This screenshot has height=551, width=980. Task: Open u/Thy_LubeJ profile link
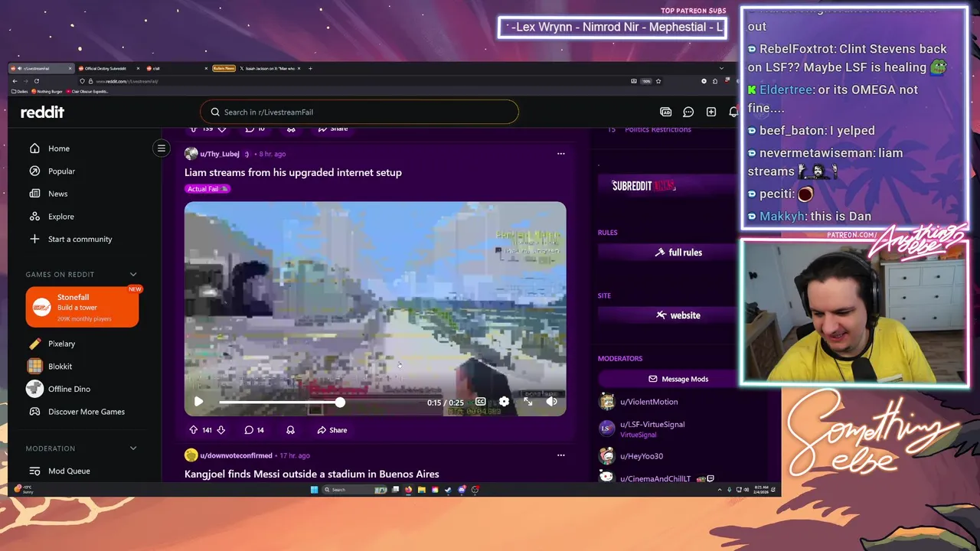point(220,154)
